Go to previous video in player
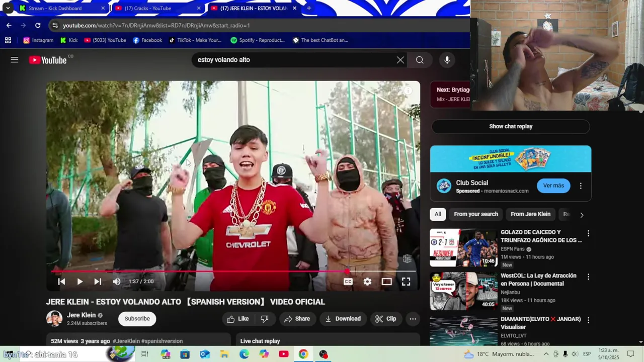 coord(61,282)
